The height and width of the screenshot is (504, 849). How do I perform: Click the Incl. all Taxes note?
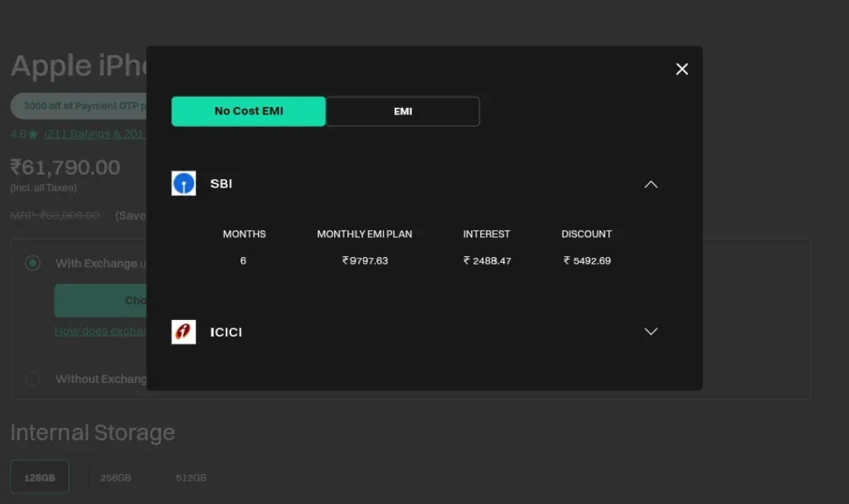coord(43,188)
